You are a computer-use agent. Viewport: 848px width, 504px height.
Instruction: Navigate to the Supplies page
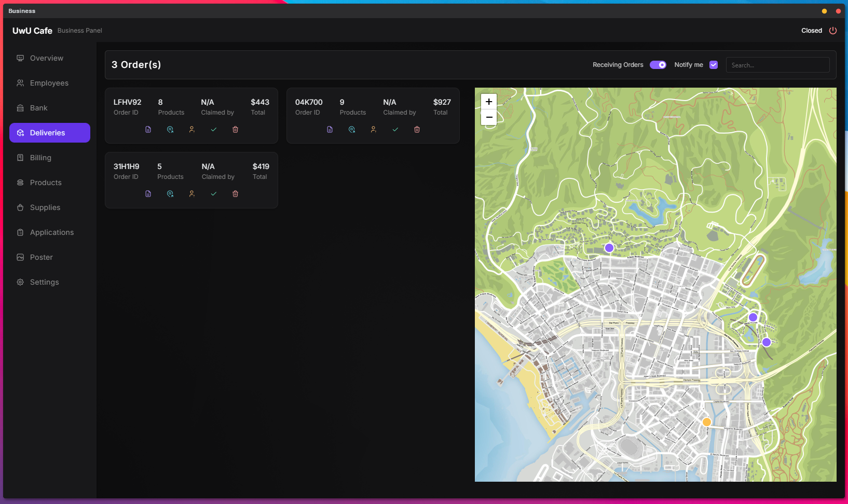pyautogui.click(x=45, y=207)
